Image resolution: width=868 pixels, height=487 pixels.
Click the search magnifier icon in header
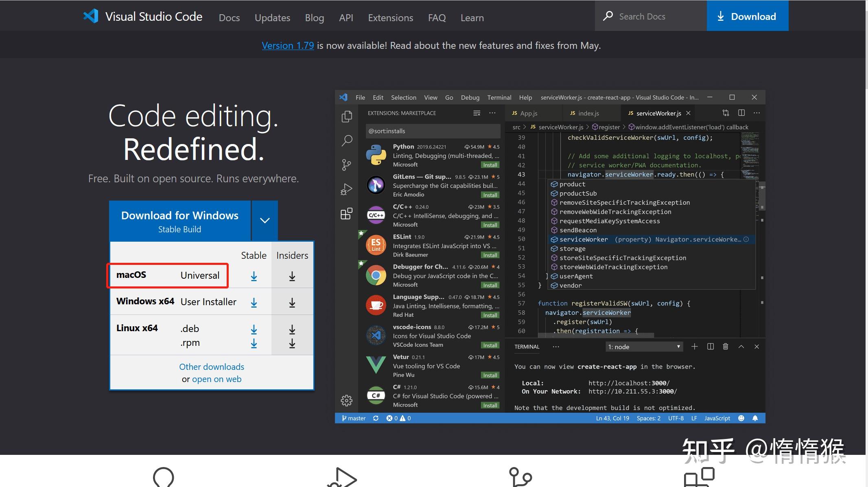pyautogui.click(x=608, y=16)
